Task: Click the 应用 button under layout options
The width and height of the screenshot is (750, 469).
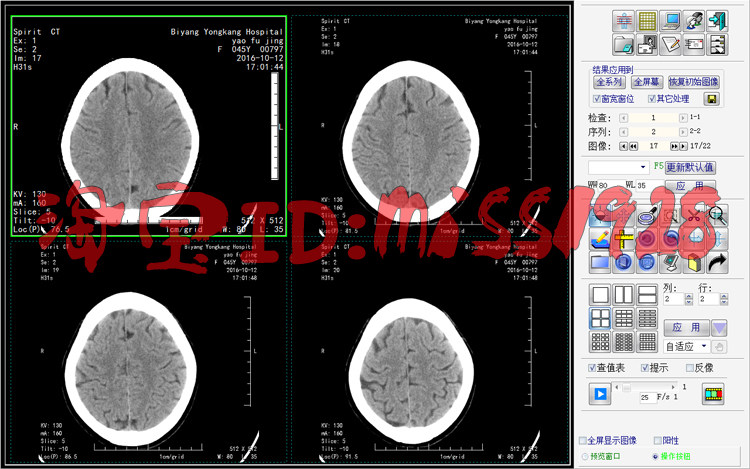Action: [x=686, y=328]
